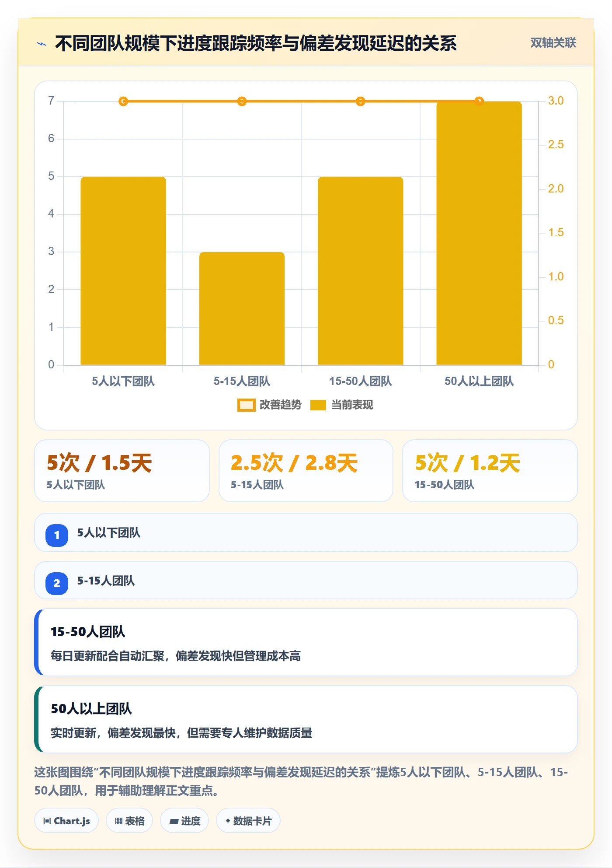
Task: Select the 15-50人团队 description card
Action: [x=306, y=642]
